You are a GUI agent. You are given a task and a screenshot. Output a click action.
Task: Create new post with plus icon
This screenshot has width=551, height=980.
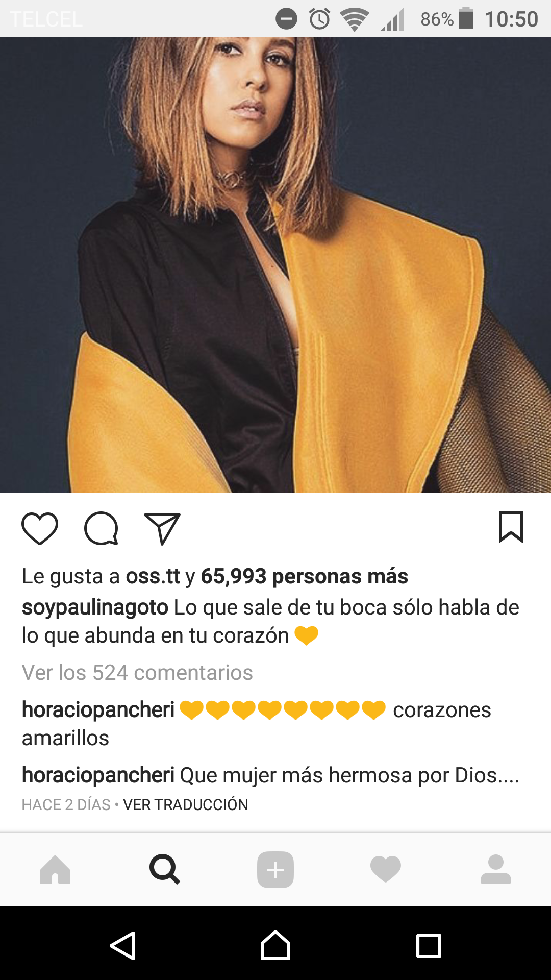pos(275,869)
